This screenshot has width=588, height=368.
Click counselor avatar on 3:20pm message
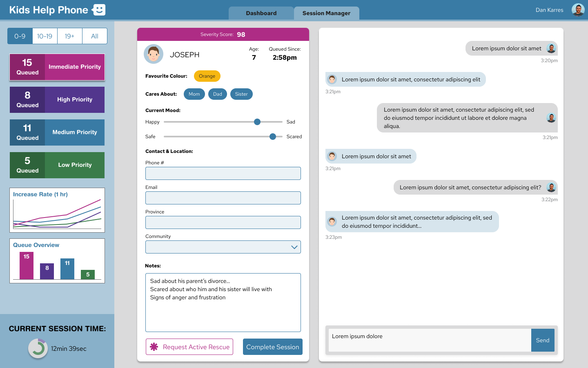(x=551, y=48)
